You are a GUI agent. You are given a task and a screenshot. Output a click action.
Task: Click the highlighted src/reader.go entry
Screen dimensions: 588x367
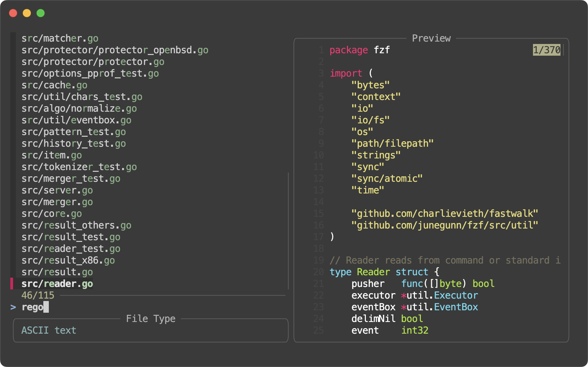[57, 284]
